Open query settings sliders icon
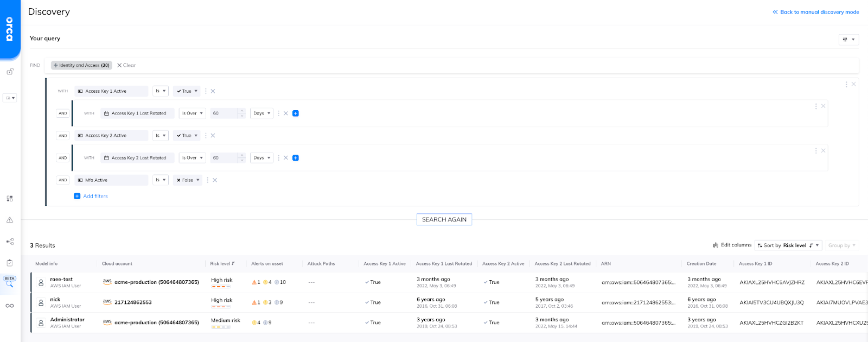 848,40
